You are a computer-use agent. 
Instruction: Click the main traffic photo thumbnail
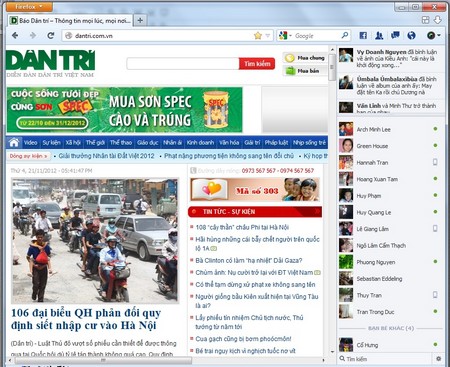tap(95, 241)
